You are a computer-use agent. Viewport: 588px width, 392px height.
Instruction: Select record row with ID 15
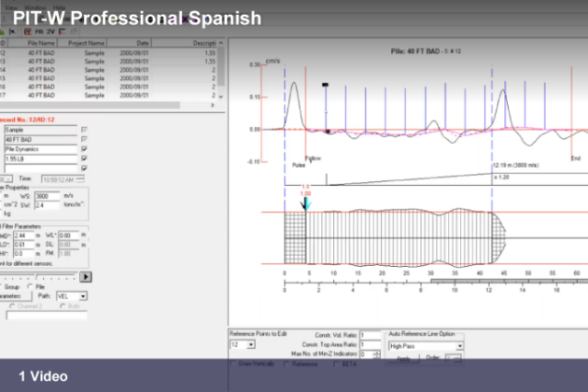tap(109, 78)
